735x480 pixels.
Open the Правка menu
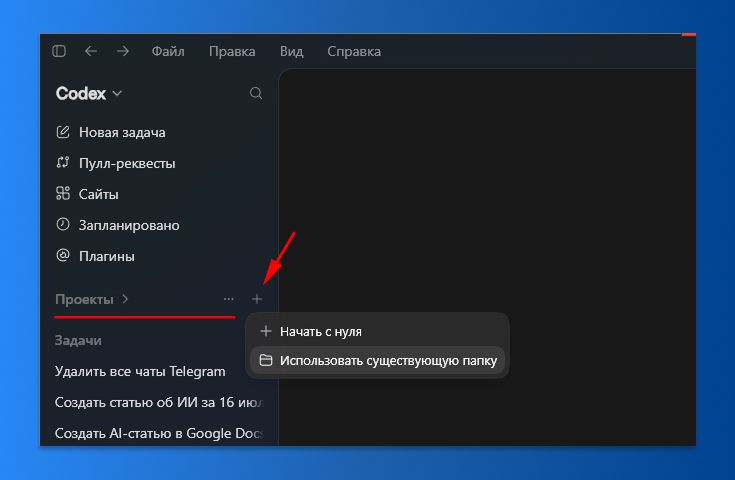[232, 51]
